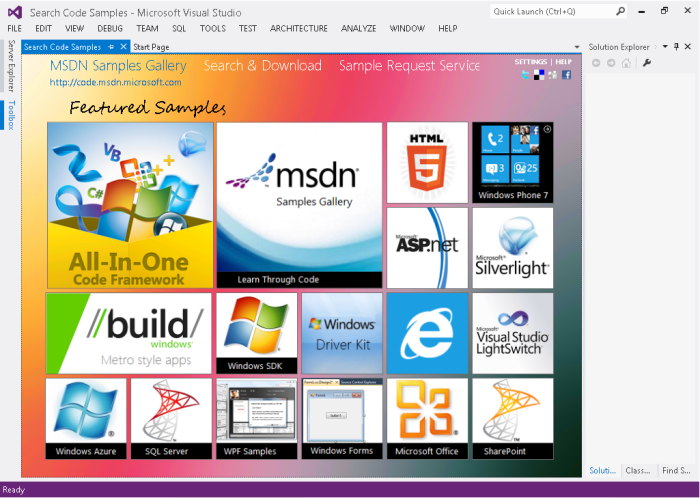This screenshot has width=700, height=498.
Task: Open the SharePoint samples tile
Action: (512, 419)
